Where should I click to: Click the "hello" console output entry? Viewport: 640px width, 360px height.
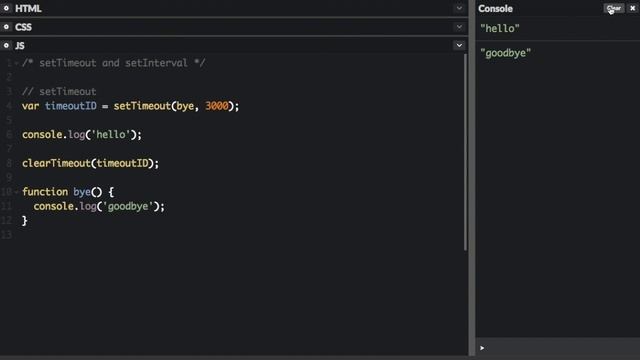point(500,29)
